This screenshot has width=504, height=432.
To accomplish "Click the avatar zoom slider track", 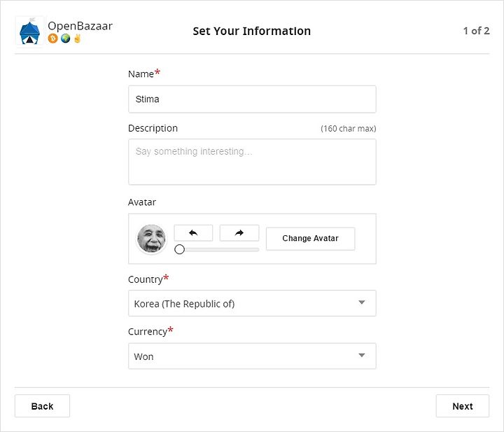I will pyautogui.click(x=217, y=249).
